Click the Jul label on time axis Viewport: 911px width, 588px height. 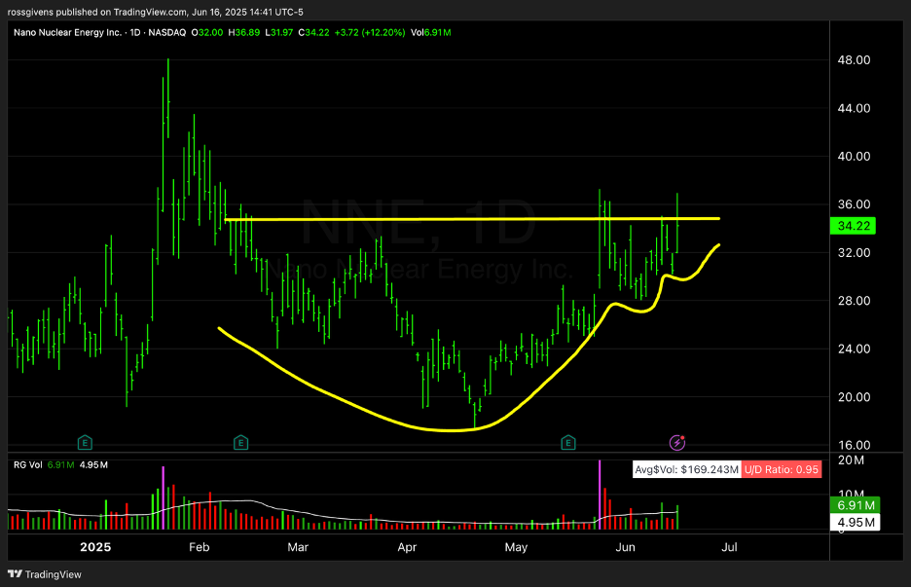[729, 547]
